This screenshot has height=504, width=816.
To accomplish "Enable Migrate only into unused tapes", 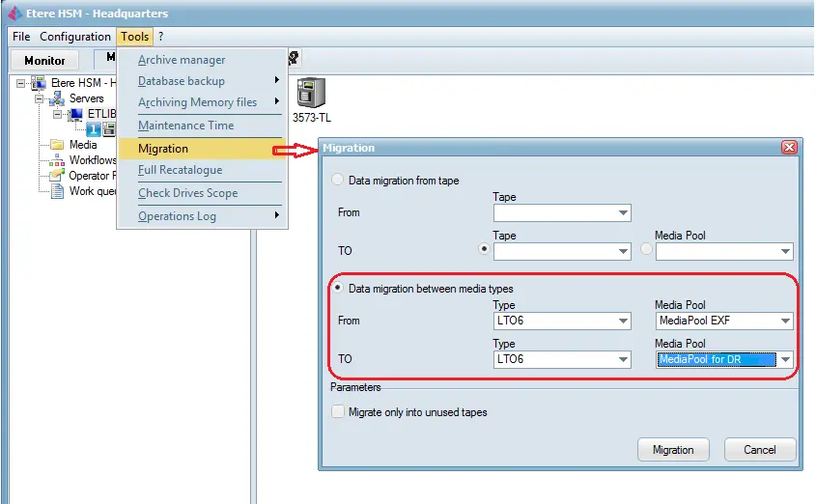I will pyautogui.click(x=337, y=412).
